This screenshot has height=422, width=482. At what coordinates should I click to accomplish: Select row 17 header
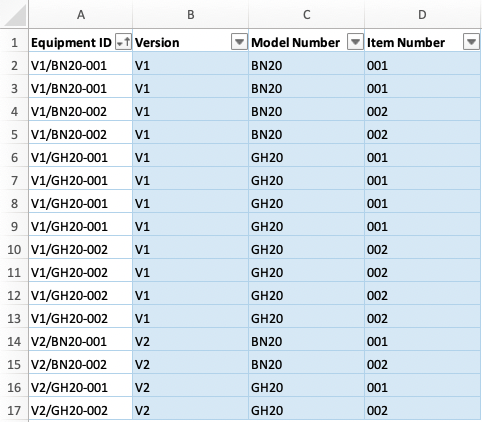point(14,411)
